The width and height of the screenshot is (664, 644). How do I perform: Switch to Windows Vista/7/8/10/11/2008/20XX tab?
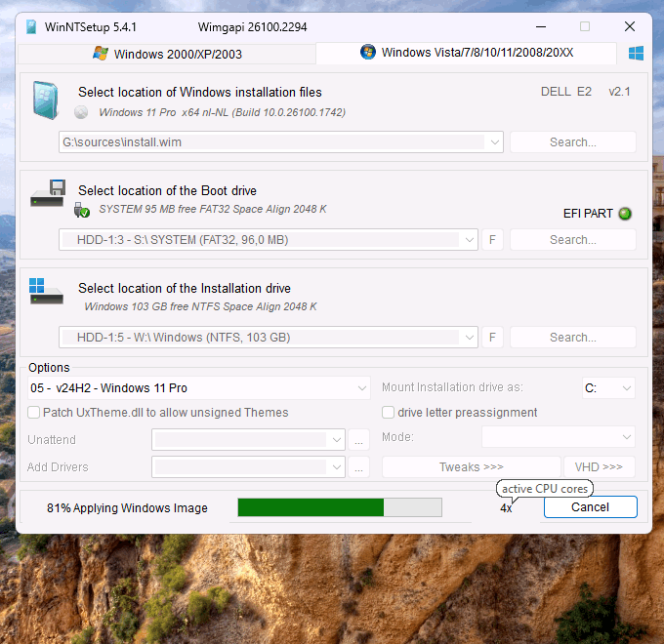pos(466,53)
